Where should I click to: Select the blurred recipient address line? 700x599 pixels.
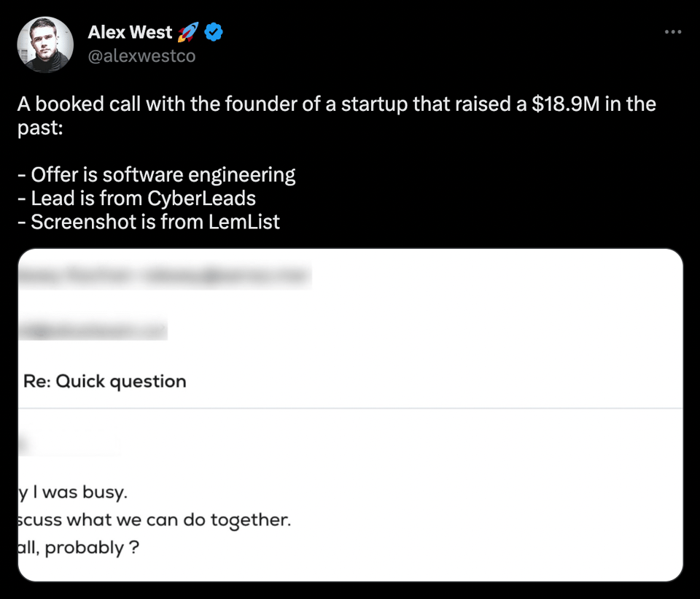pos(93,329)
